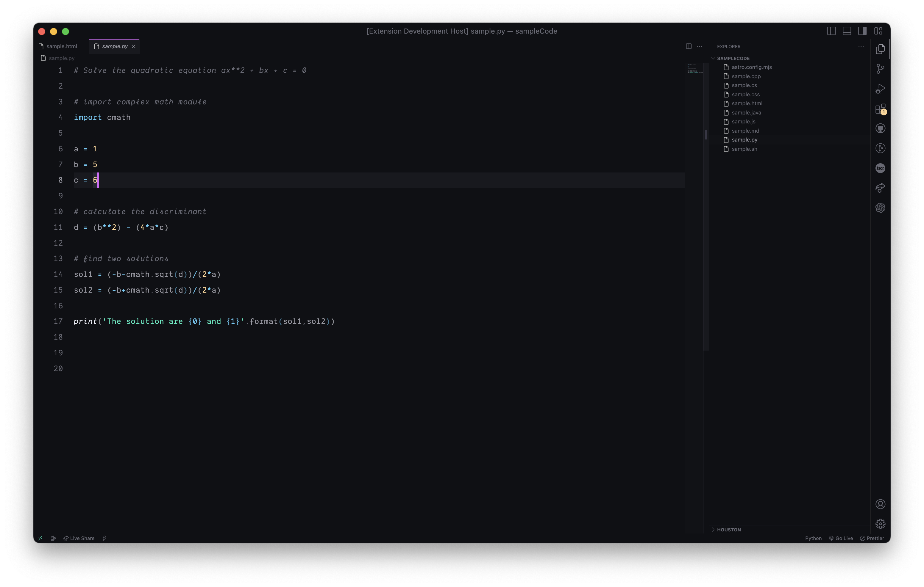Close the sample.py tab

(134, 46)
